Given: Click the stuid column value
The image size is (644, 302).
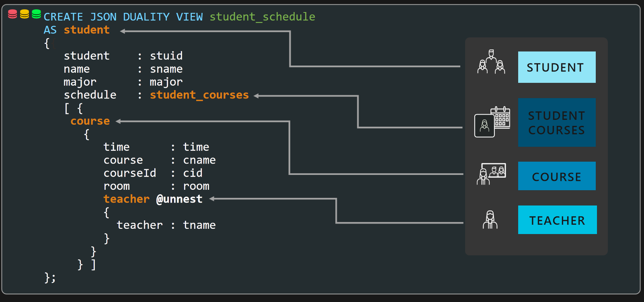Looking at the screenshot, I should point(166,56).
